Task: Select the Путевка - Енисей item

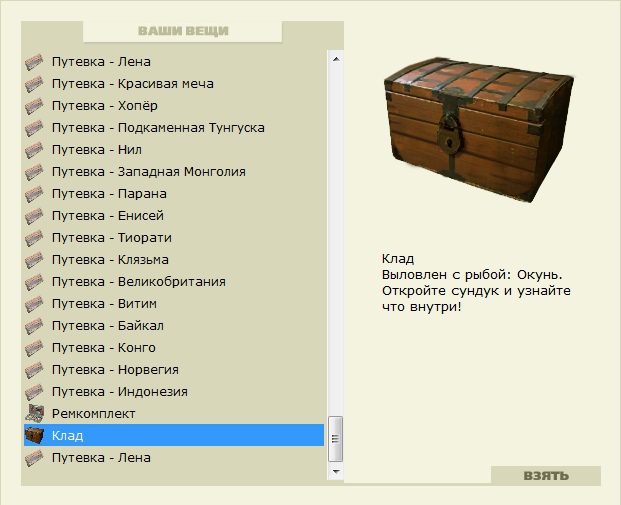Action: [x=174, y=216]
